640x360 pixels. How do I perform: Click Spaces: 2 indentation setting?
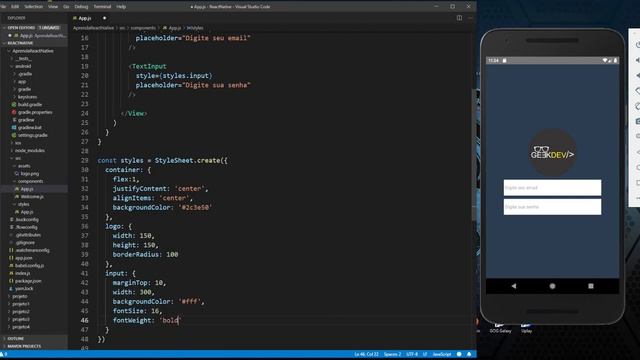tap(392, 354)
